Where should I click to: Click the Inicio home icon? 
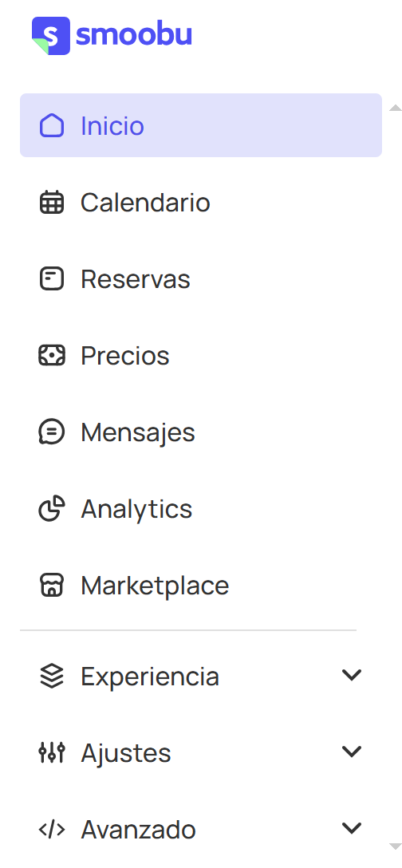coord(52,125)
